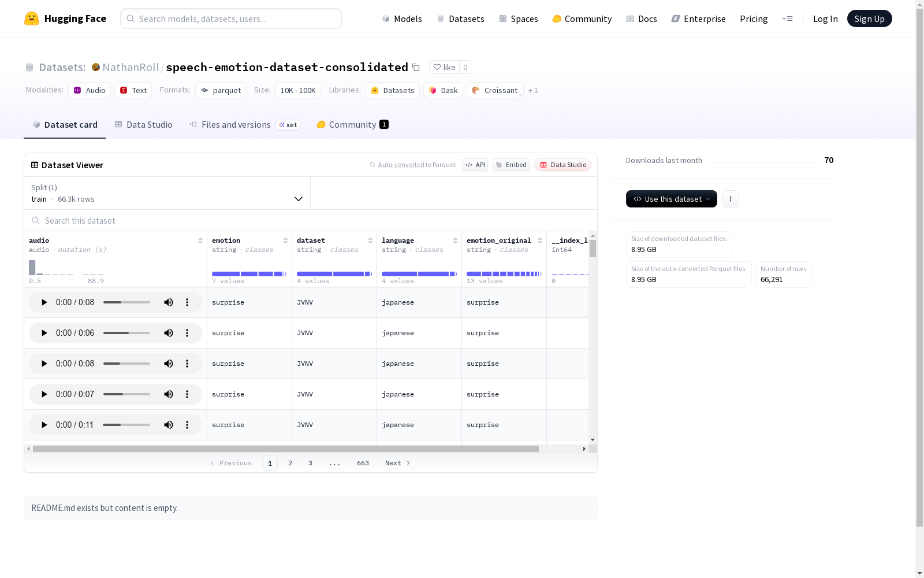Switch to the Data Studio tab

144,125
